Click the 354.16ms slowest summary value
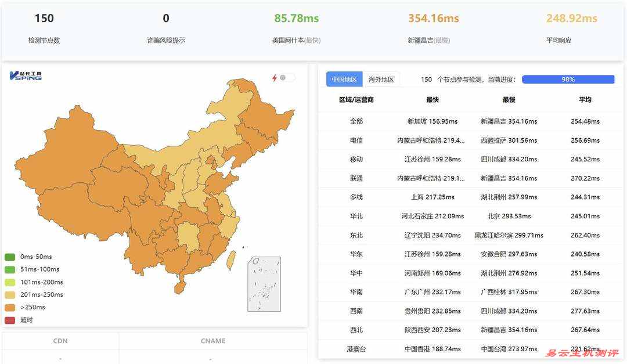This screenshot has width=627, height=364. 434,19
